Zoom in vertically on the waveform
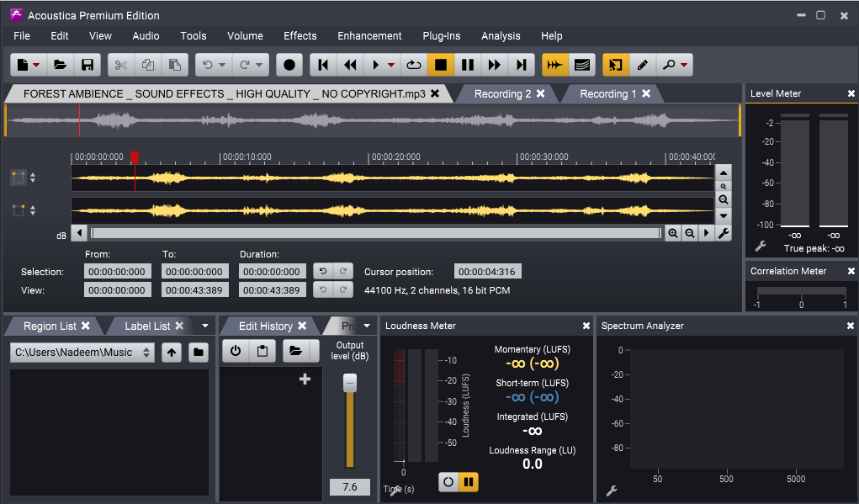 [724, 186]
